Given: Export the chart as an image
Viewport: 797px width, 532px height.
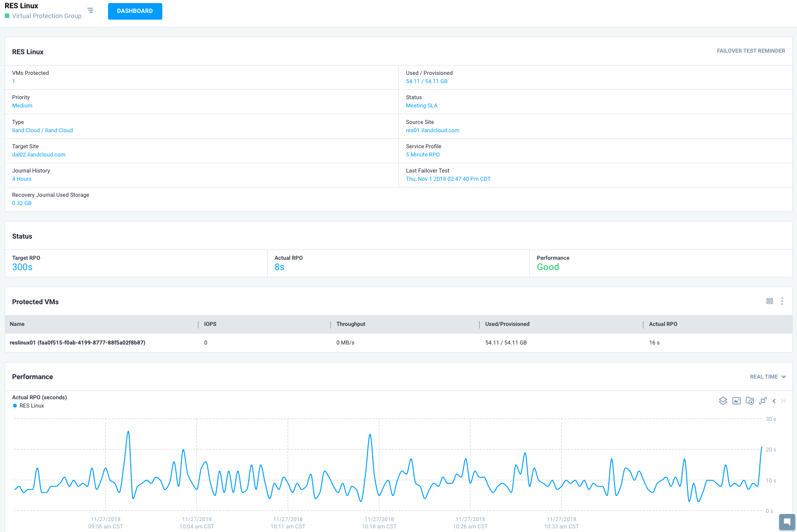Looking at the screenshot, I should click(737, 401).
